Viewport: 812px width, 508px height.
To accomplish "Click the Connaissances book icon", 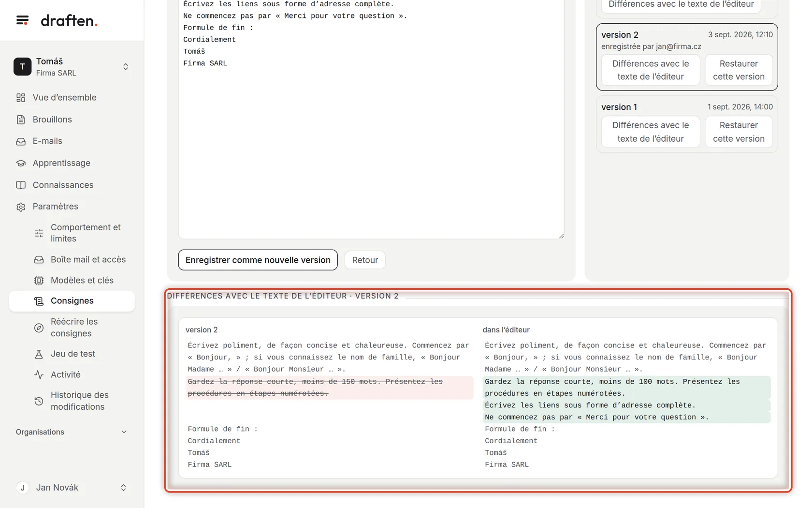I will pos(21,185).
